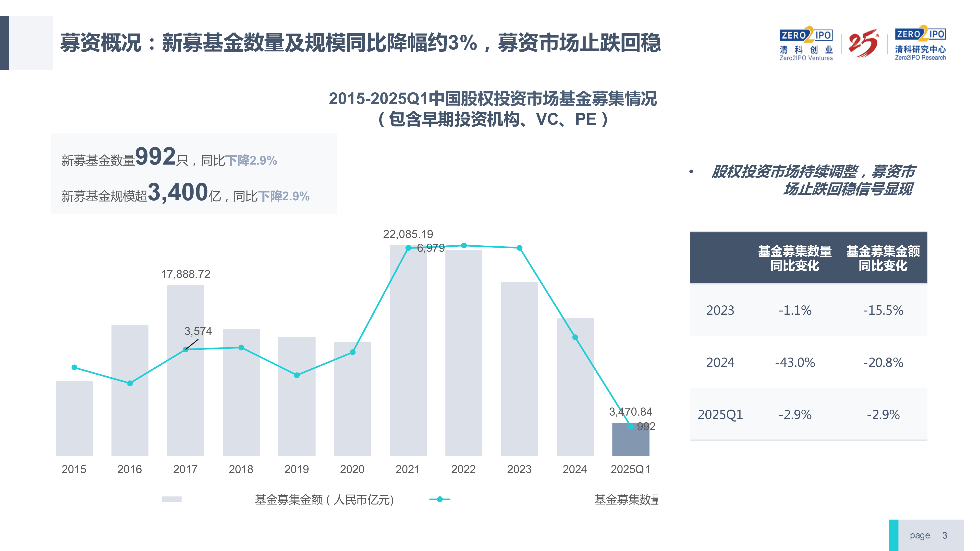
Task: Click the data label 22,085.19
Action: (408, 234)
